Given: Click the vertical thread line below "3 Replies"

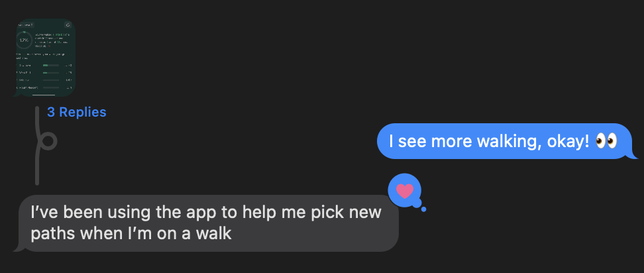Looking at the screenshot, I should coord(37,146).
